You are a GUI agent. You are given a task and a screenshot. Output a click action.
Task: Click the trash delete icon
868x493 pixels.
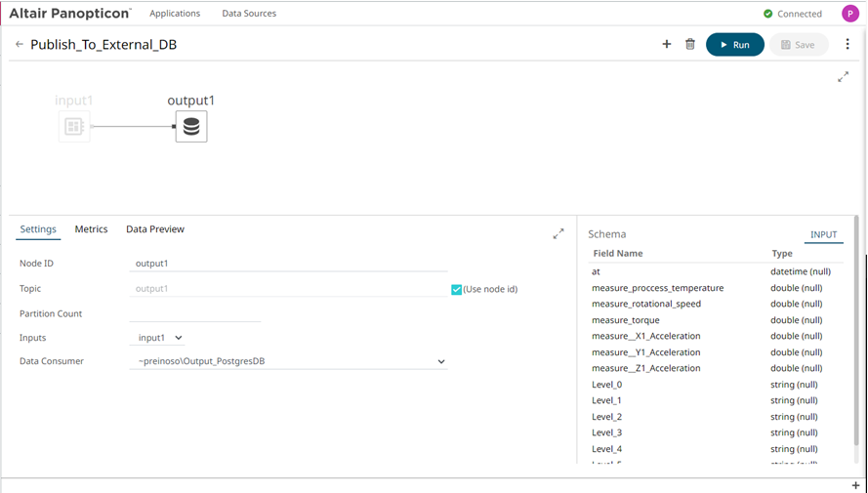click(x=690, y=45)
